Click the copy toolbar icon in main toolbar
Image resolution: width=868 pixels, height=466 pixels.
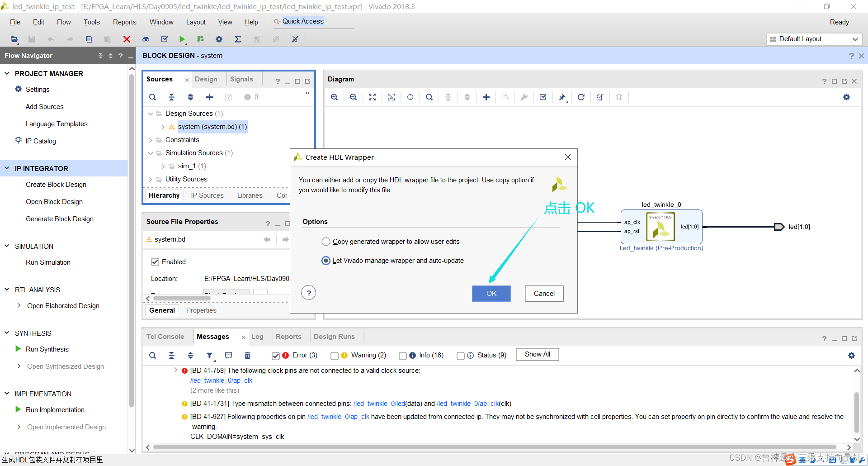click(89, 39)
